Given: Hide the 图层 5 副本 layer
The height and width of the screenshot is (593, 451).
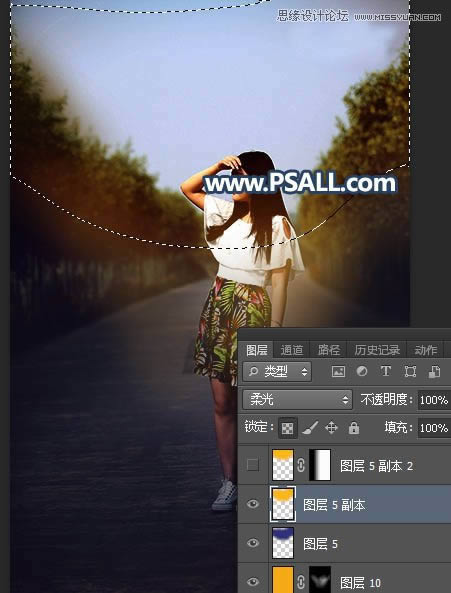Looking at the screenshot, I should (253, 504).
